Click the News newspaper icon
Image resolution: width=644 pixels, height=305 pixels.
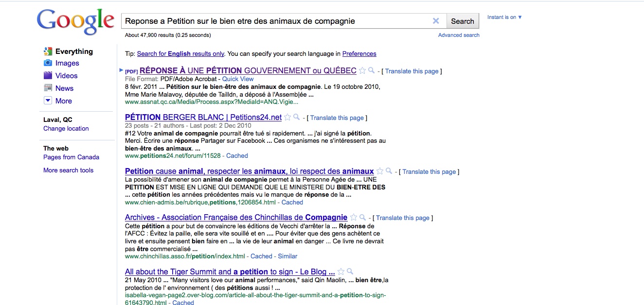click(48, 88)
